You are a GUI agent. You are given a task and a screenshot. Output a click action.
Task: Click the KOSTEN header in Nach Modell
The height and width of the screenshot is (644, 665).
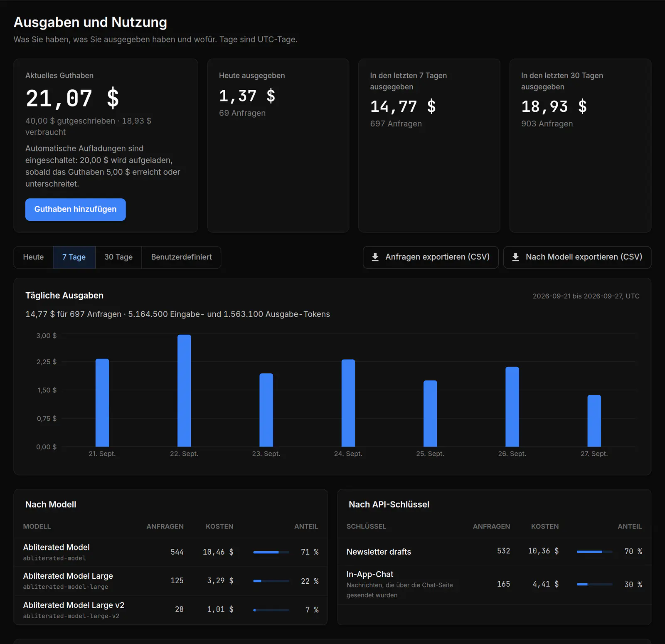(x=219, y=526)
